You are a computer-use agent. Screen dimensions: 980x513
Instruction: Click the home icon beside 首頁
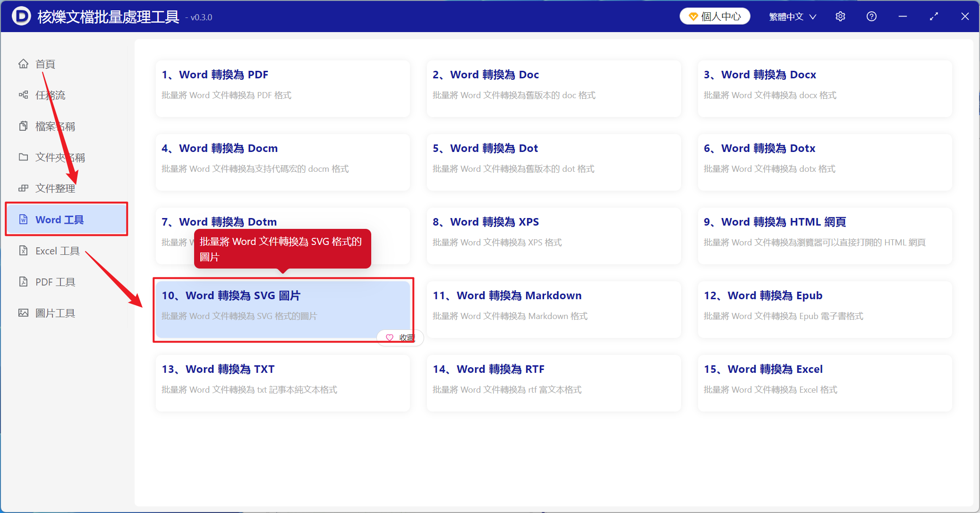tap(23, 64)
